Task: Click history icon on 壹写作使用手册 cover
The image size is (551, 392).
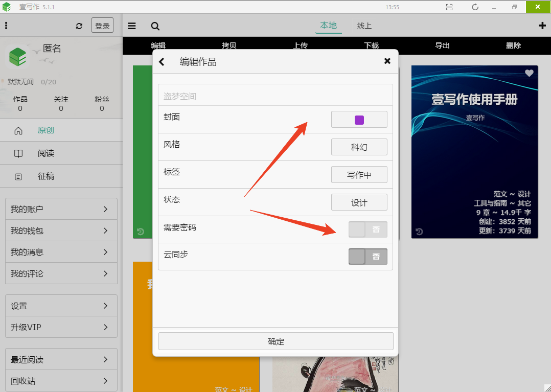Action: pyautogui.click(x=419, y=232)
